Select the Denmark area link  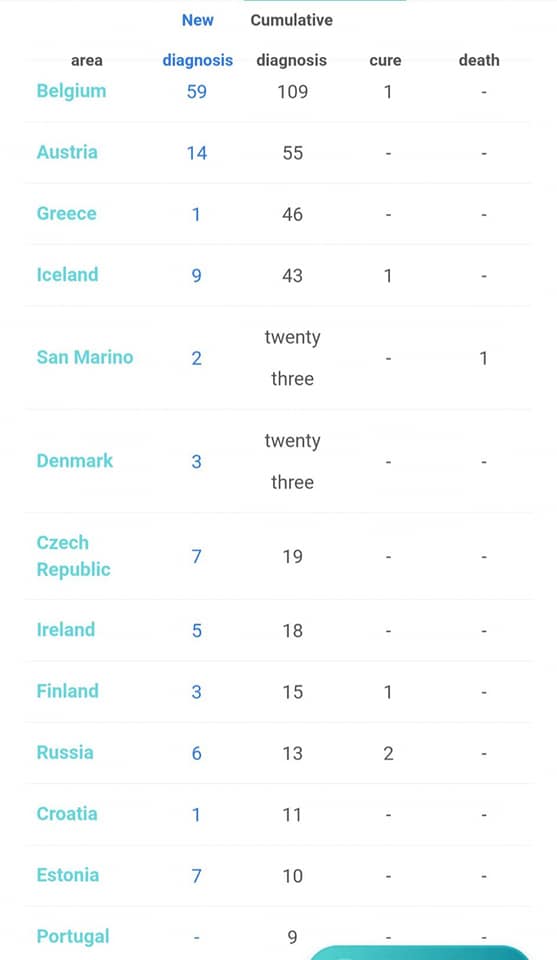(x=75, y=460)
